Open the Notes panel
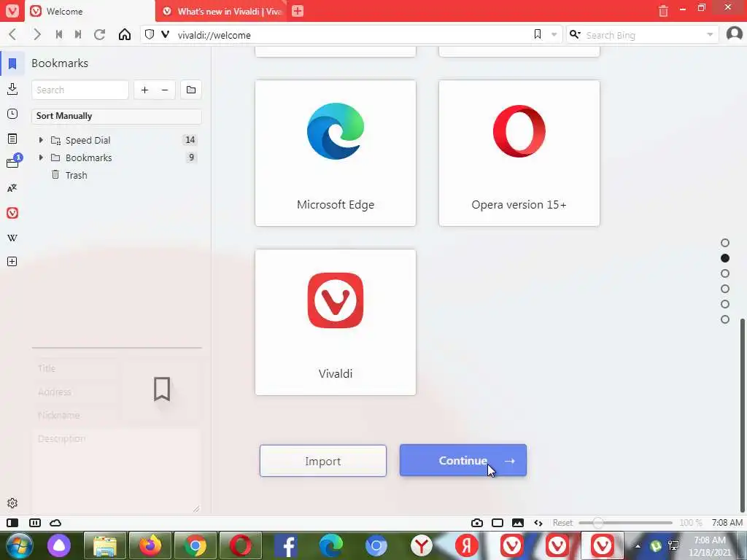747x560 pixels. 12,139
